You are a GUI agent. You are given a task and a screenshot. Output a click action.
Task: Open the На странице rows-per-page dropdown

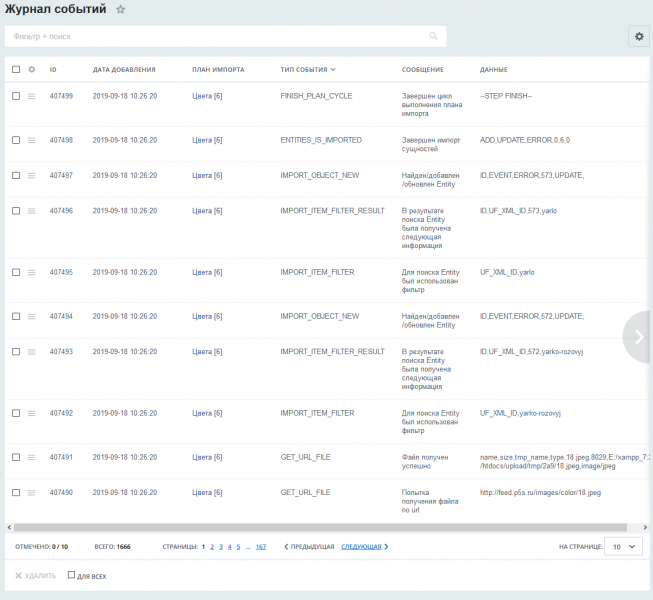click(624, 547)
